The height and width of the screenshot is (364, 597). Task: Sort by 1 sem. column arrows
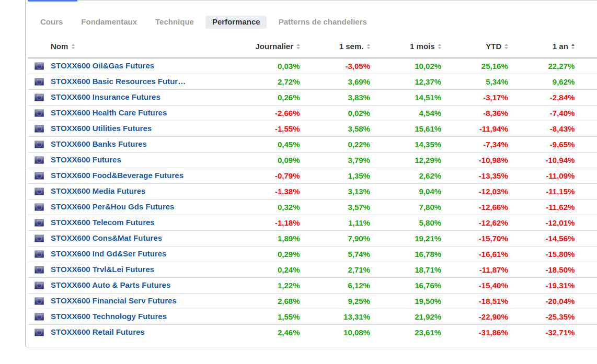pos(369,46)
